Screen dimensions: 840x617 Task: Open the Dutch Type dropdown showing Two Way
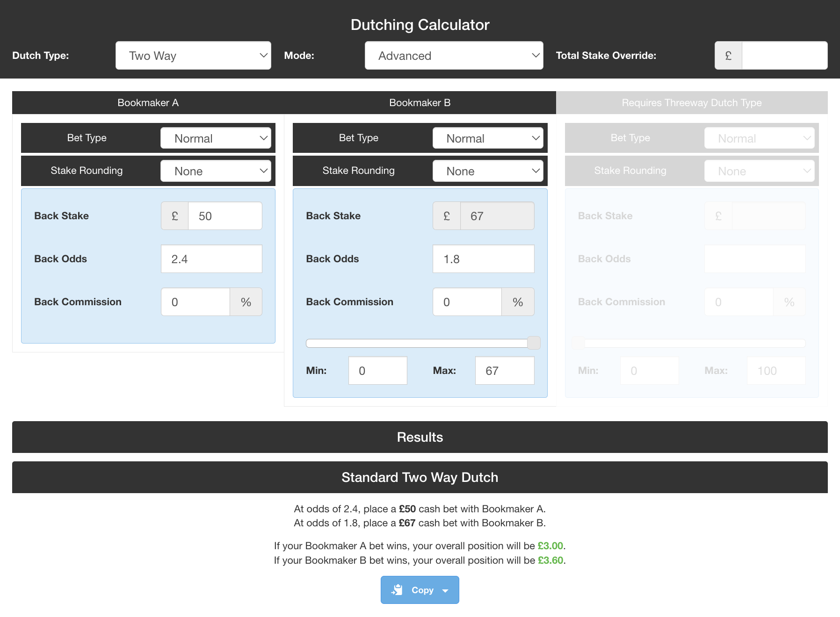point(193,56)
